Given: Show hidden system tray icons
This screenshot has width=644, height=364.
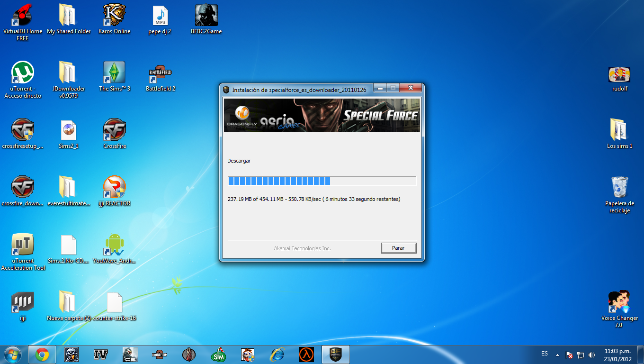Looking at the screenshot, I should point(558,355).
